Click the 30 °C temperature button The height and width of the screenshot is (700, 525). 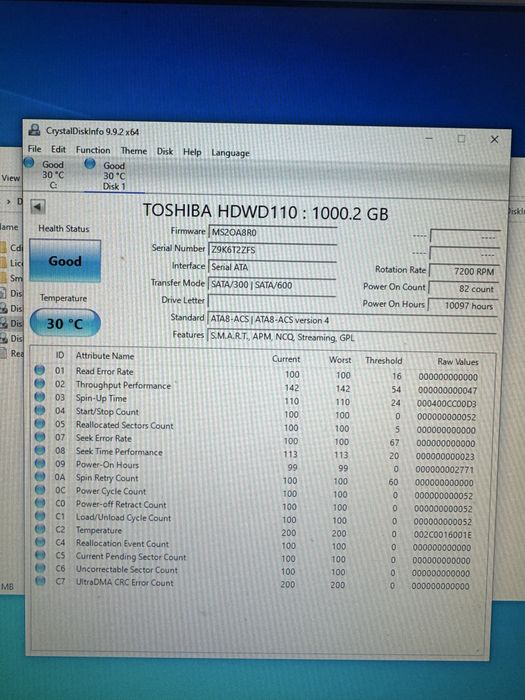(x=65, y=323)
